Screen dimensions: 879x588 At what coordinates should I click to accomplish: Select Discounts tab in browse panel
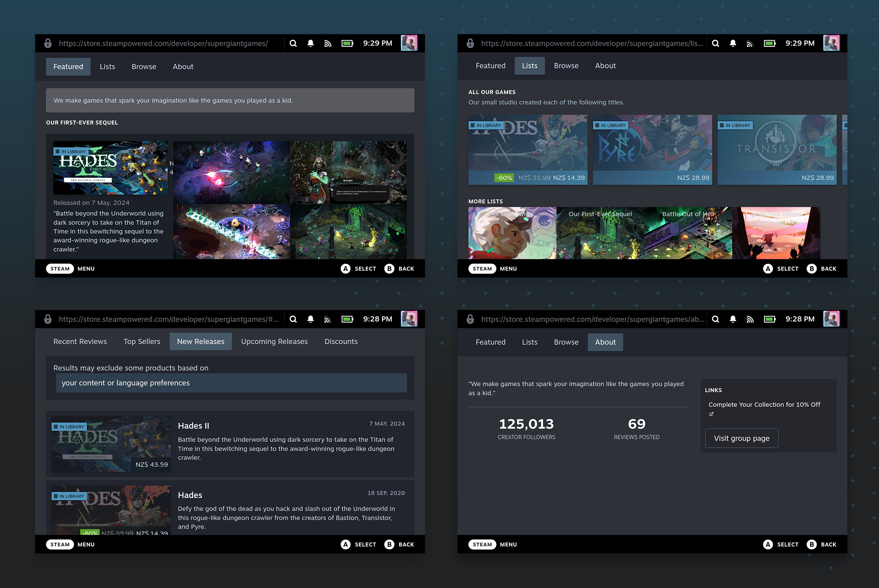(341, 342)
